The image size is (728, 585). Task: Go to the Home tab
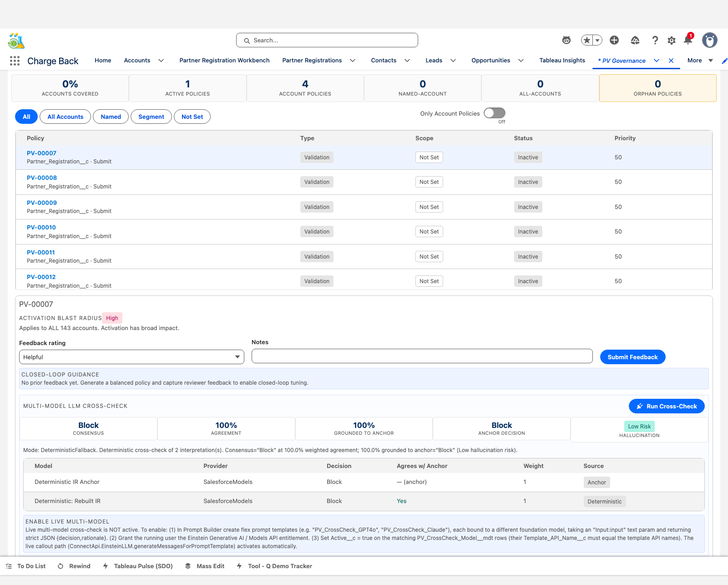point(103,61)
